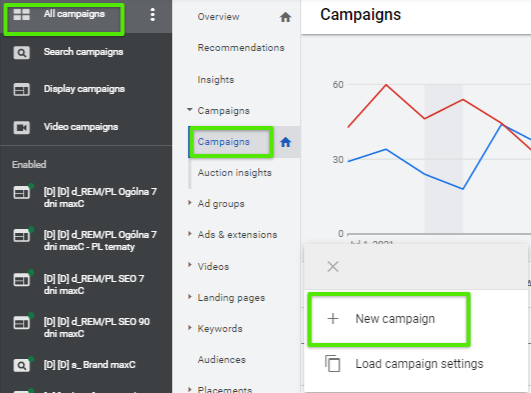Select the highlighted Campaigns subpage
The width and height of the screenshot is (531, 393).
pyautogui.click(x=224, y=142)
